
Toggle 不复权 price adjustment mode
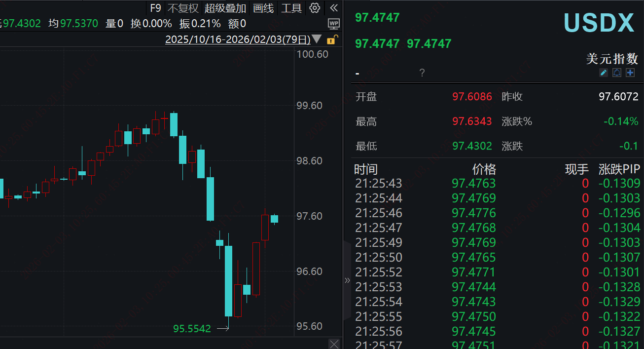point(183,8)
